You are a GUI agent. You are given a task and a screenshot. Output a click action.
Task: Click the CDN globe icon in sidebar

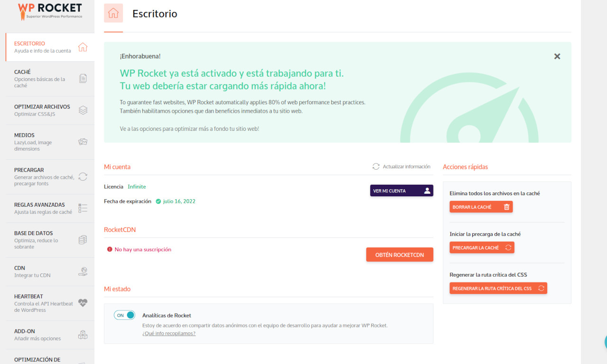pyautogui.click(x=83, y=271)
